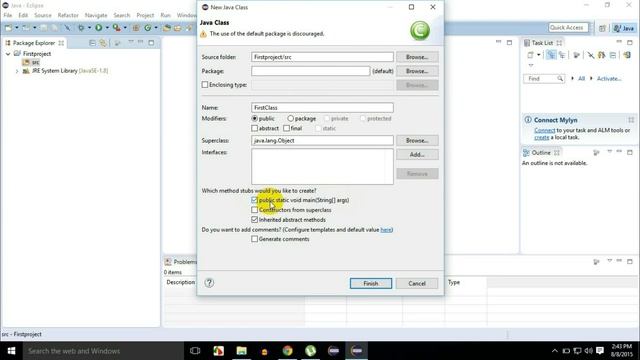The width and height of the screenshot is (640, 360).
Task: Select the package modifier radio button
Action: 290,118
